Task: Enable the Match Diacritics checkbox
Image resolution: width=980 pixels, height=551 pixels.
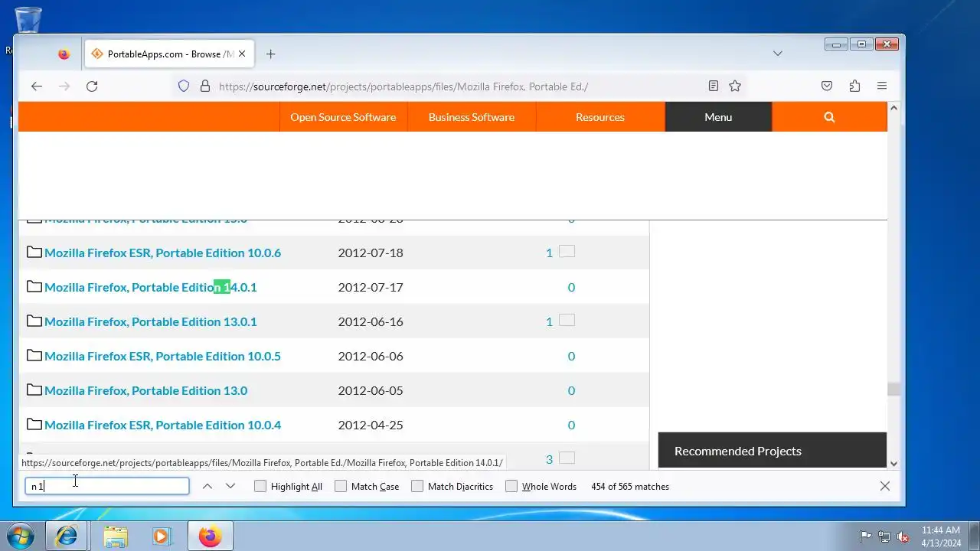Action: point(417,486)
